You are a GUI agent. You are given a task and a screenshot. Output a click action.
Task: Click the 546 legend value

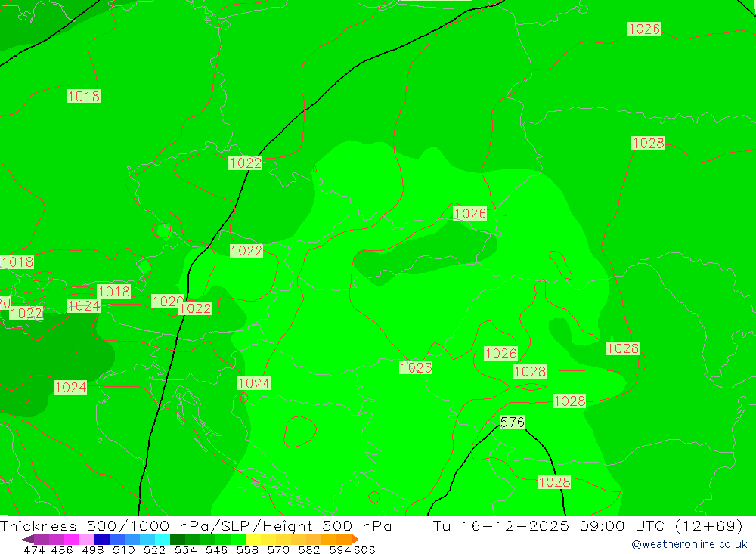click(x=215, y=549)
